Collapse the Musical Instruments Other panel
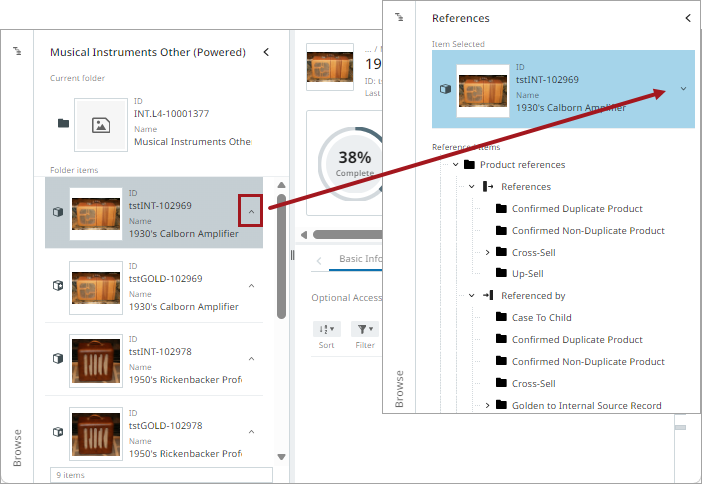Viewport: 702px width, 484px height. (x=266, y=52)
